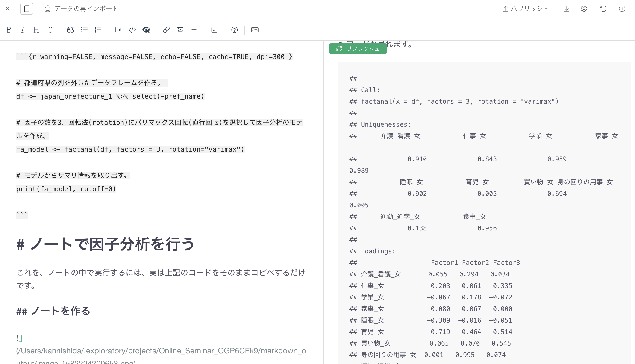Apply italic formatting
635x364 pixels.
click(23, 30)
